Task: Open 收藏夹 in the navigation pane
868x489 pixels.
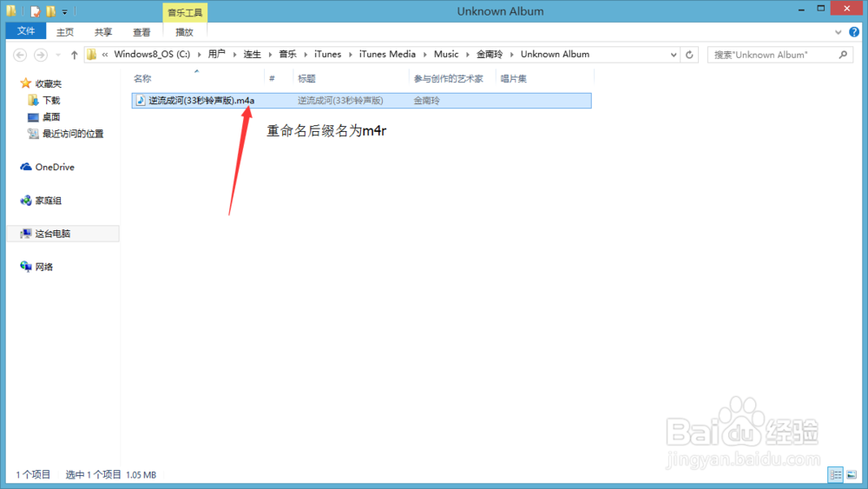Action: tap(48, 83)
